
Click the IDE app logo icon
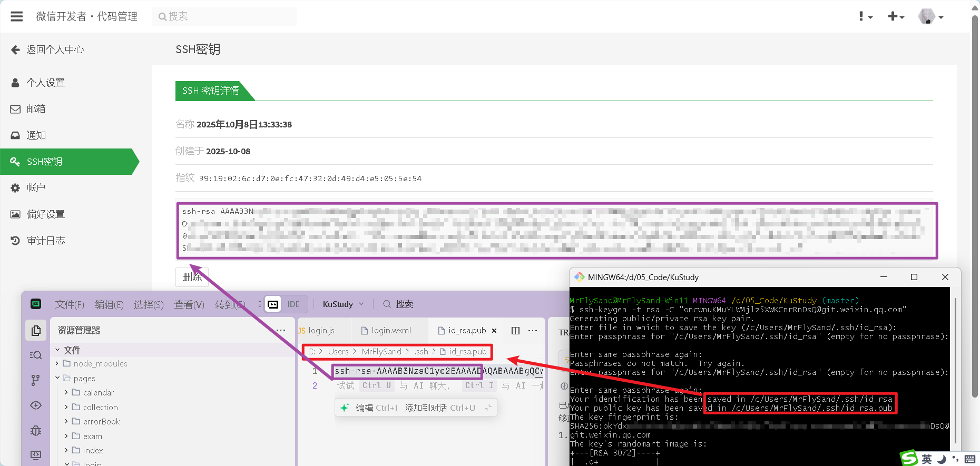36,304
